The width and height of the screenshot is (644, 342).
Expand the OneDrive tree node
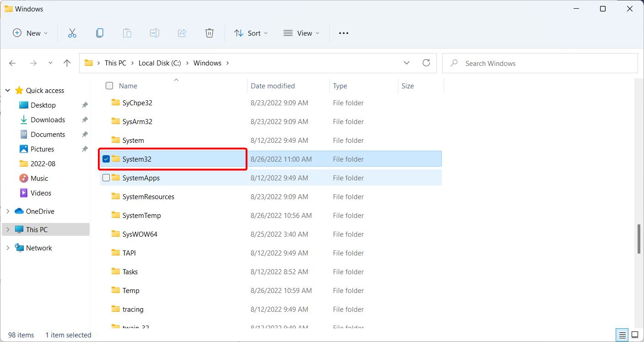coord(8,212)
